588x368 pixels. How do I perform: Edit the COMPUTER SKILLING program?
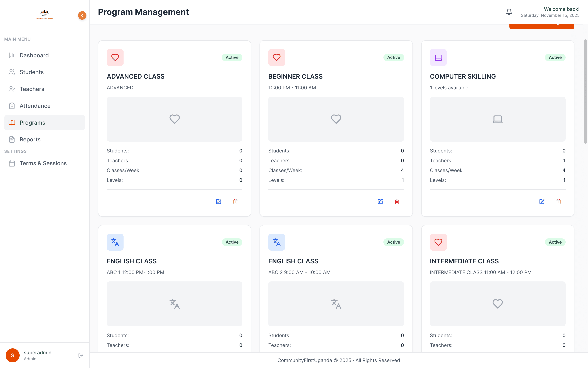pos(542,201)
